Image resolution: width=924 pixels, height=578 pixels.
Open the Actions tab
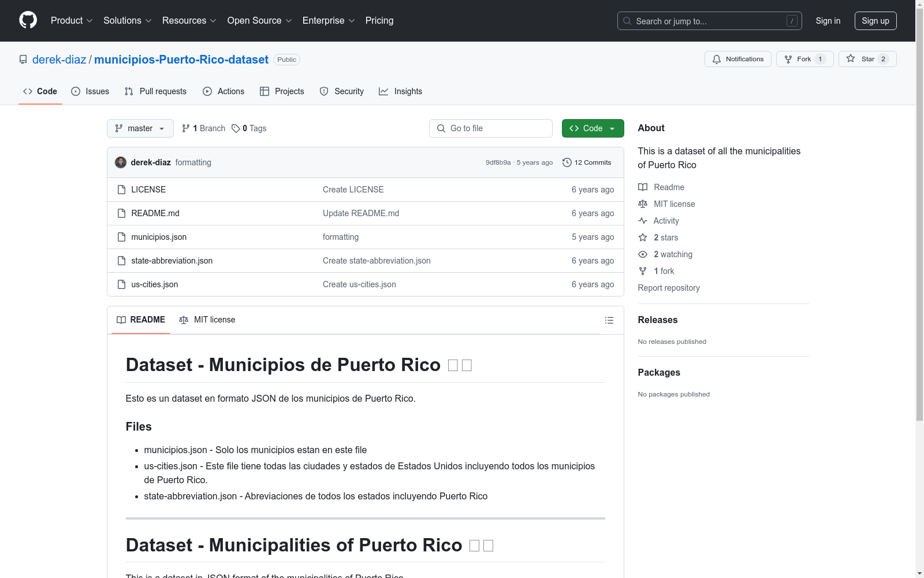pos(223,91)
